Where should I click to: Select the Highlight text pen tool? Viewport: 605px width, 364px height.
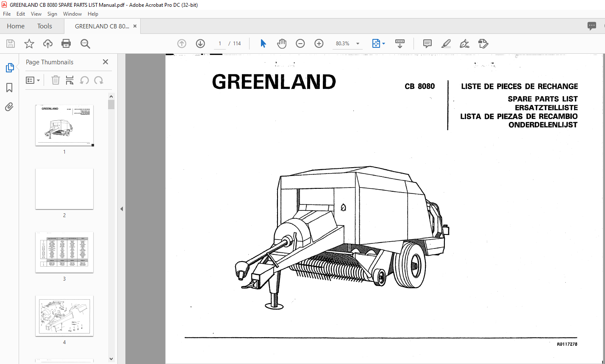(446, 44)
